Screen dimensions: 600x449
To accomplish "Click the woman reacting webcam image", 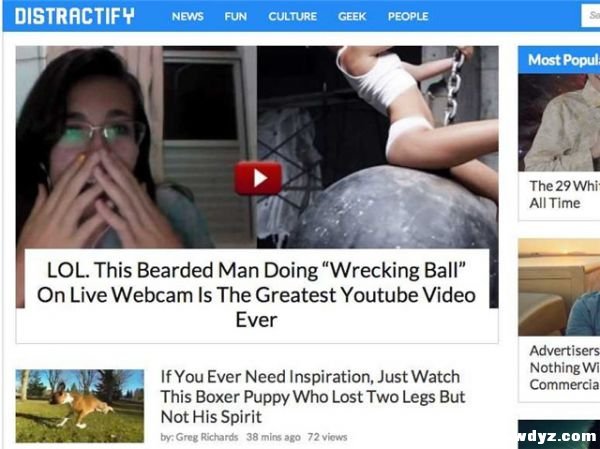I will pos(136,147).
